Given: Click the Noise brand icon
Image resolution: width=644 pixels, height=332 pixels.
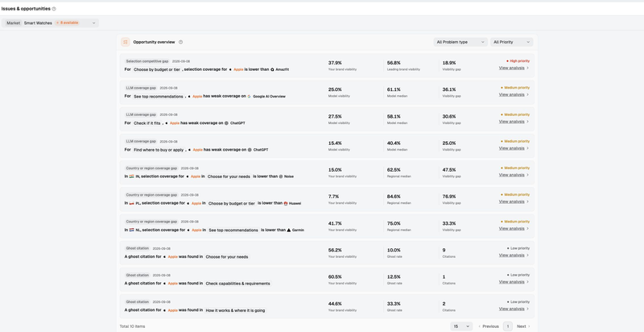Looking at the screenshot, I should tap(280, 176).
